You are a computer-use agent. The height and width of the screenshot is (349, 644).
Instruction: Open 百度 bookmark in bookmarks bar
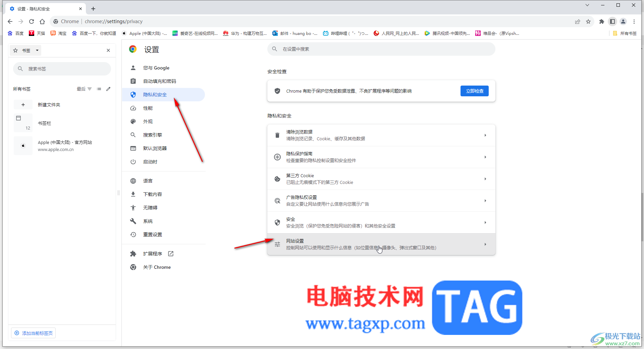16,33
